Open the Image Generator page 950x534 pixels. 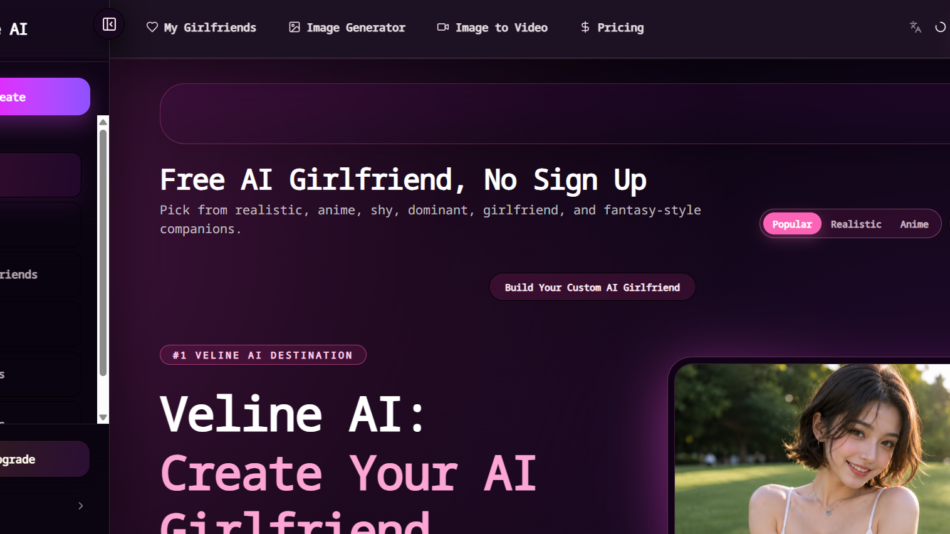pos(347,27)
